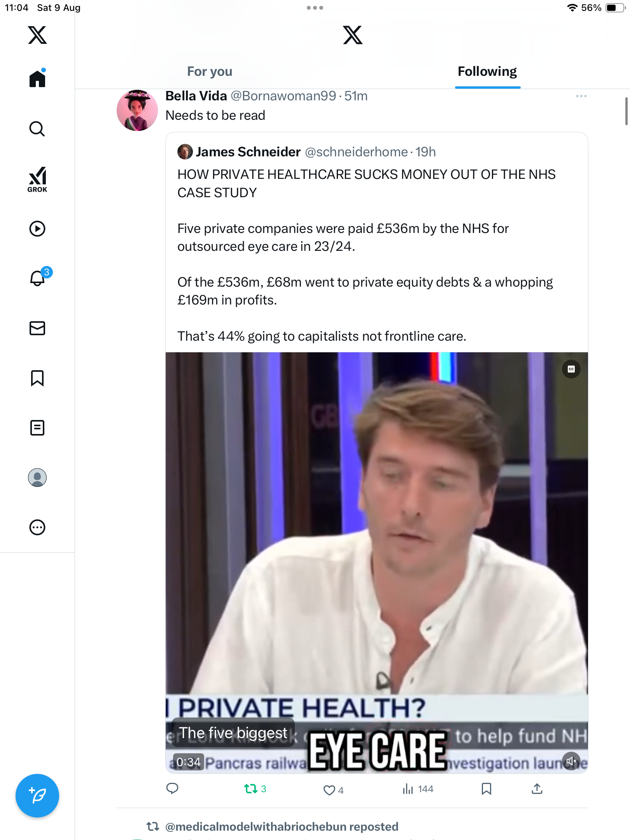630x840 pixels.
Task: Open the Bookmarks sidebar icon
Action: click(37, 378)
